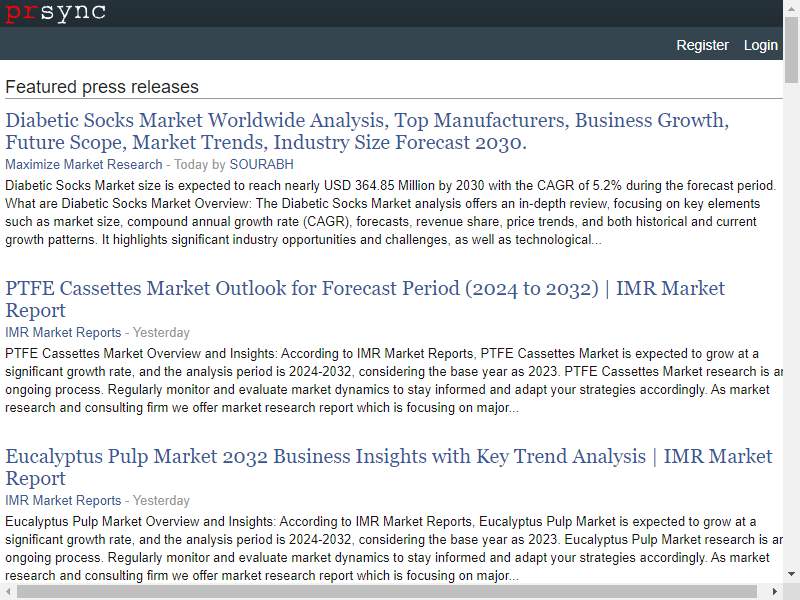The height and width of the screenshot is (600, 800).
Task: Click the horizontal scrollbar left arrow
Action: [x=8, y=592]
